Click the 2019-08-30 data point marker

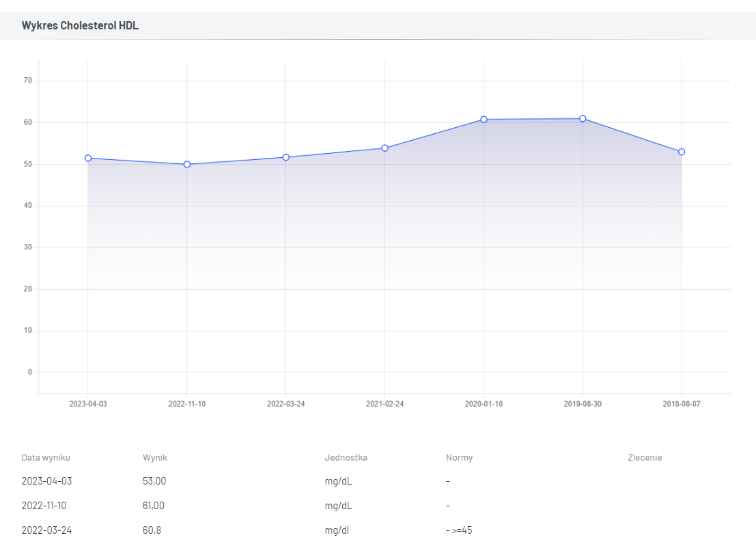pyautogui.click(x=583, y=119)
